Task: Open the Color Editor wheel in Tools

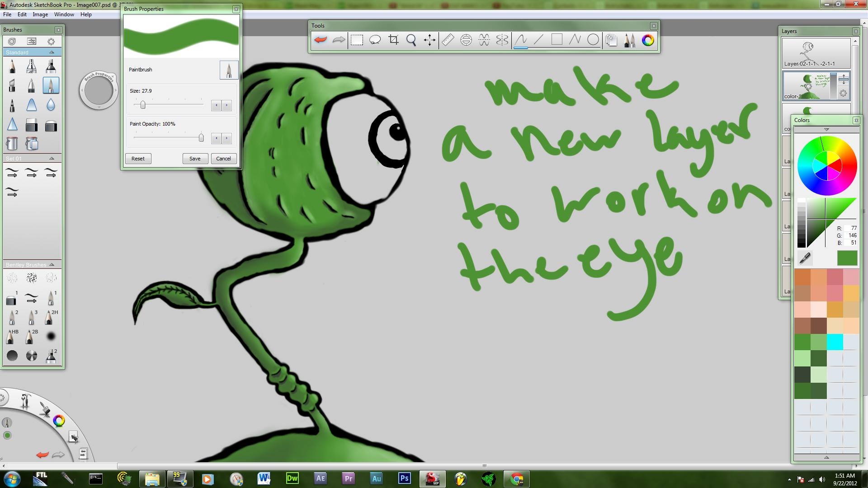Action: [648, 40]
